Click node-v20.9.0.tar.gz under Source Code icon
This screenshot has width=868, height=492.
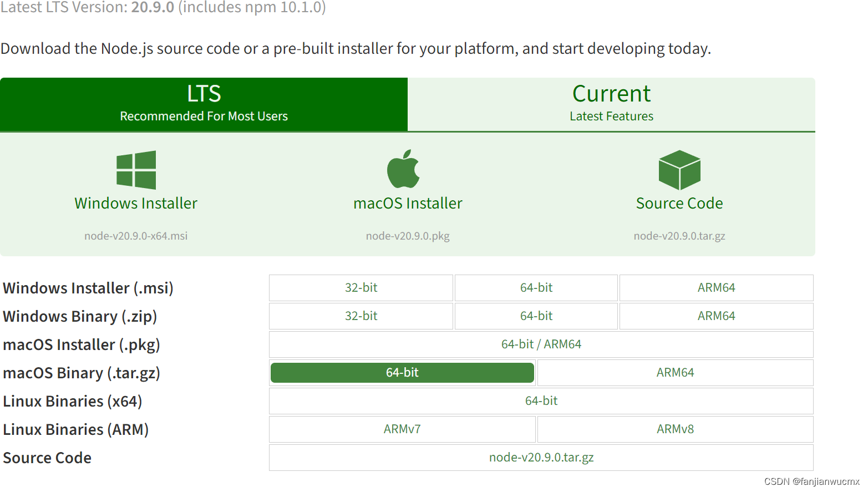point(679,236)
